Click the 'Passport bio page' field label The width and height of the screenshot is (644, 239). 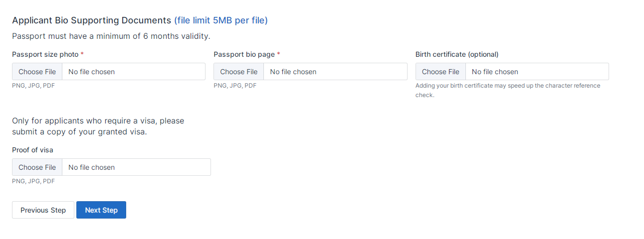tap(244, 54)
